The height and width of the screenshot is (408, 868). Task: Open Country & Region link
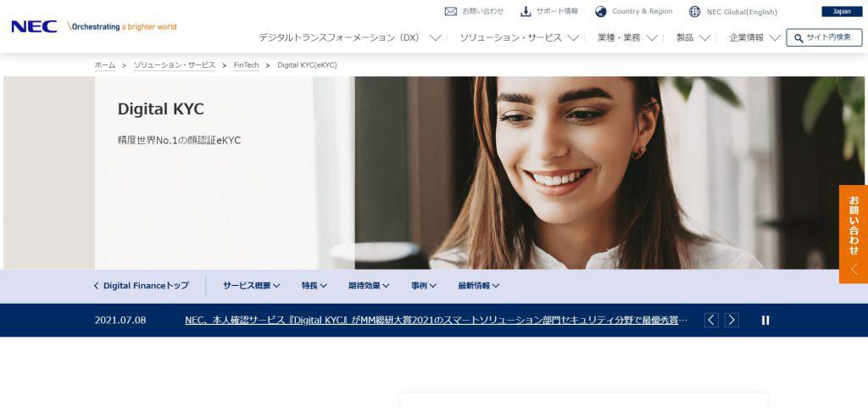[x=643, y=11]
